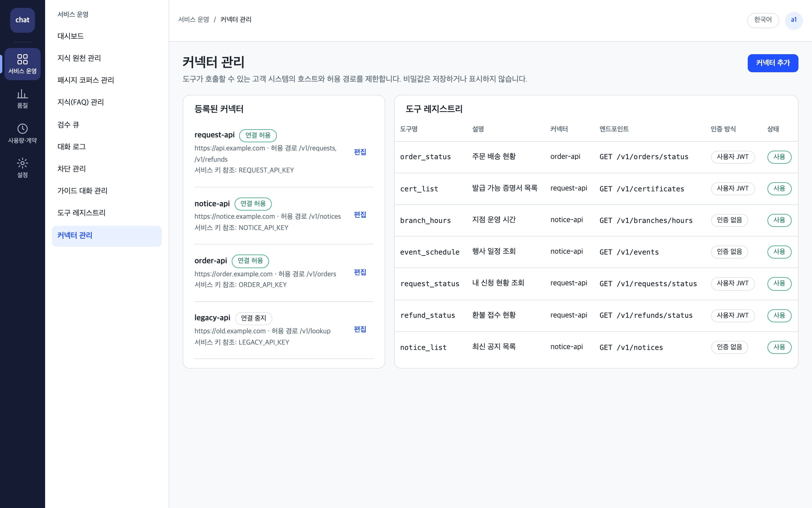Click 인증 없음 badge in branch_hours row
812x508 pixels.
click(x=729, y=220)
